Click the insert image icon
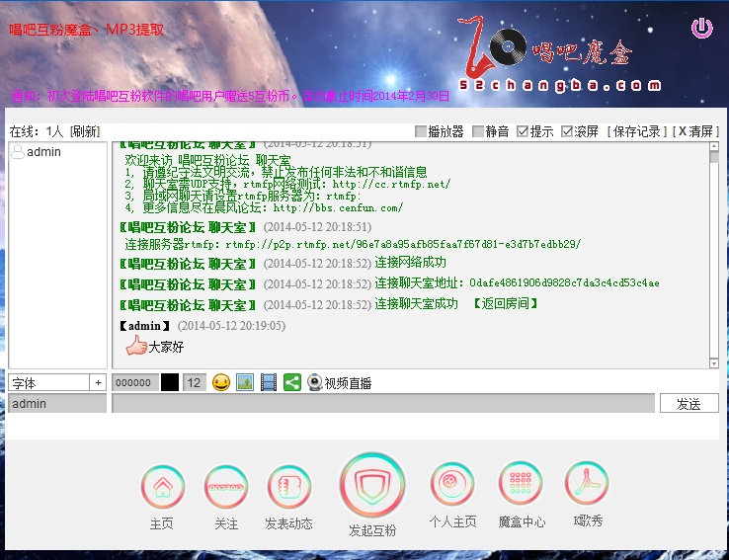729x560 pixels. [245, 382]
